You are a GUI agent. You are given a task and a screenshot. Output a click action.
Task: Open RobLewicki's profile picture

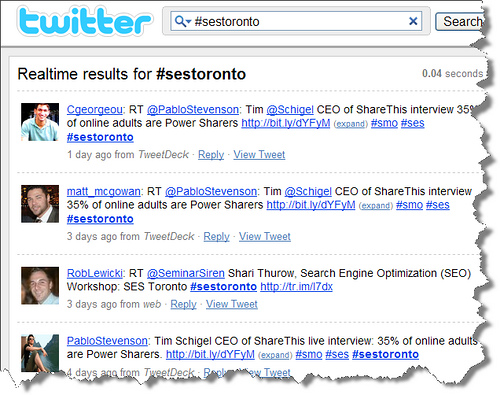pyautogui.click(x=40, y=286)
